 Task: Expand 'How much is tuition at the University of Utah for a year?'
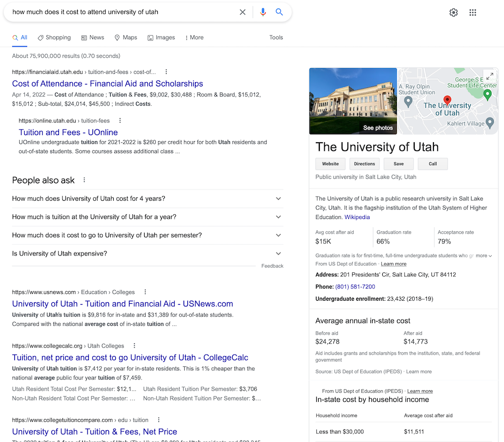(148, 217)
